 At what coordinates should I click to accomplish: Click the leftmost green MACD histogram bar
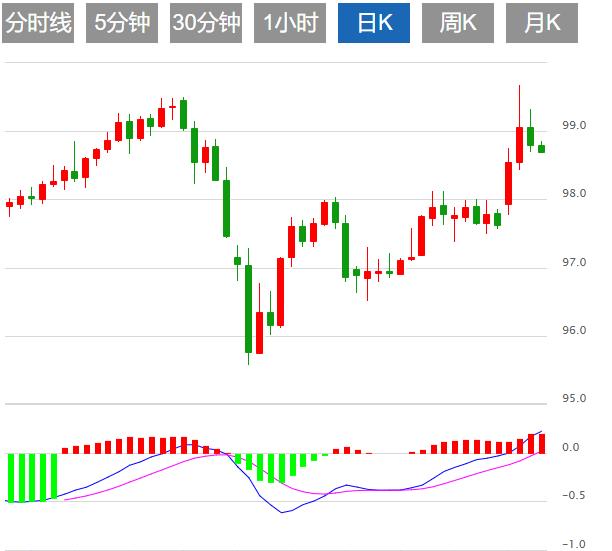click(x=10, y=477)
